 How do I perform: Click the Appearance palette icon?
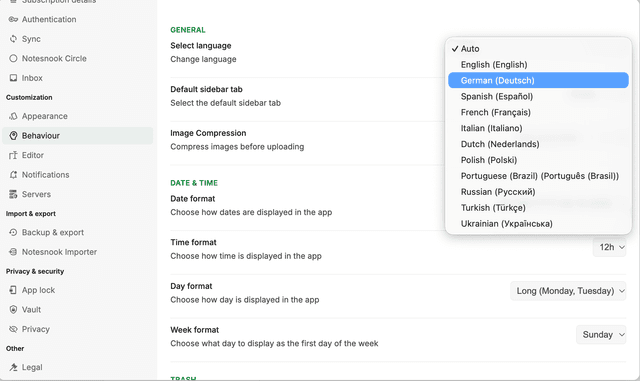(x=13, y=116)
